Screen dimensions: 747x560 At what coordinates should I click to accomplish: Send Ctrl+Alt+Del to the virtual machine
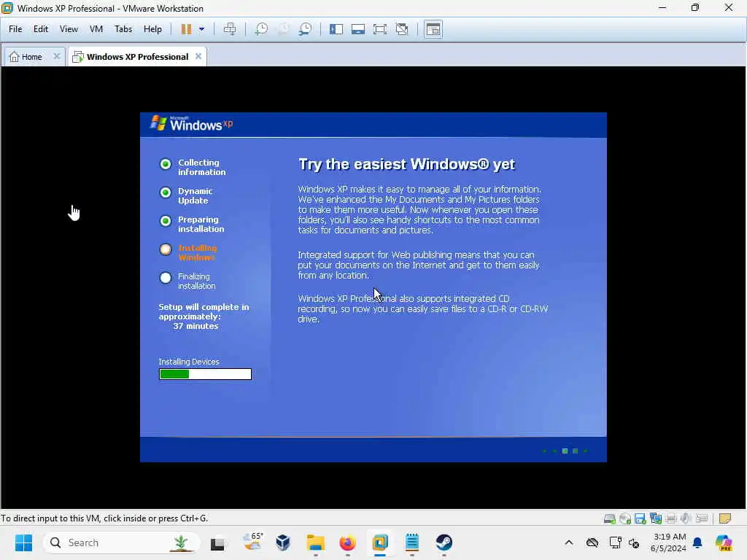coord(230,29)
